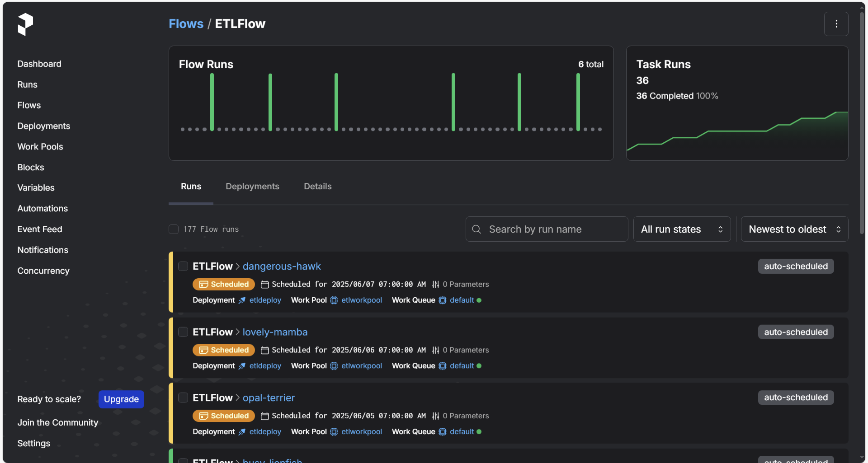
Task: Open the All run states dropdown
Action: click(681, 229)
